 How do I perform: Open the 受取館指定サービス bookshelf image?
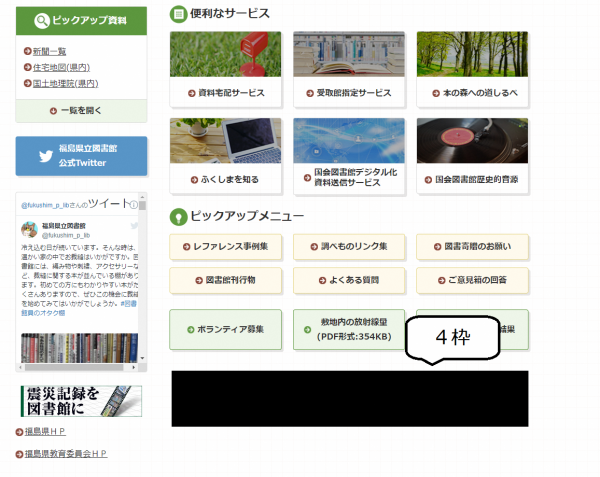pyautogui.click(x=348, y=55)
